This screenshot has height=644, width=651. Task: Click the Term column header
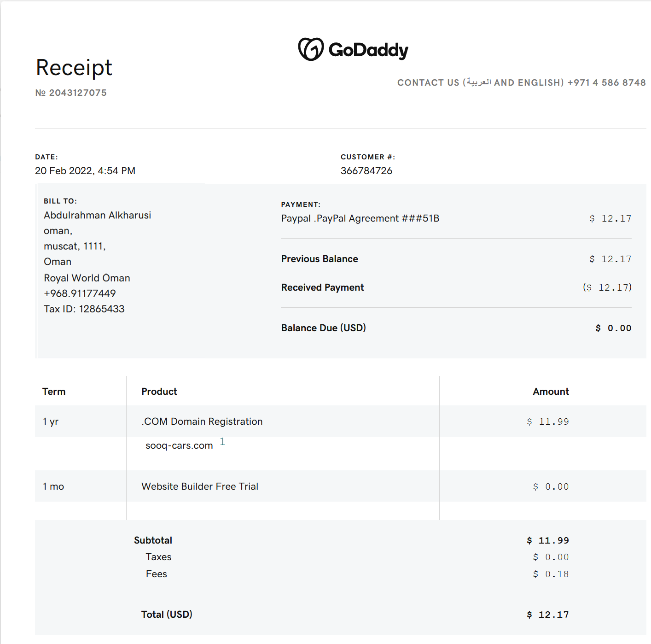pyautogui.click(x=54, y=392)
